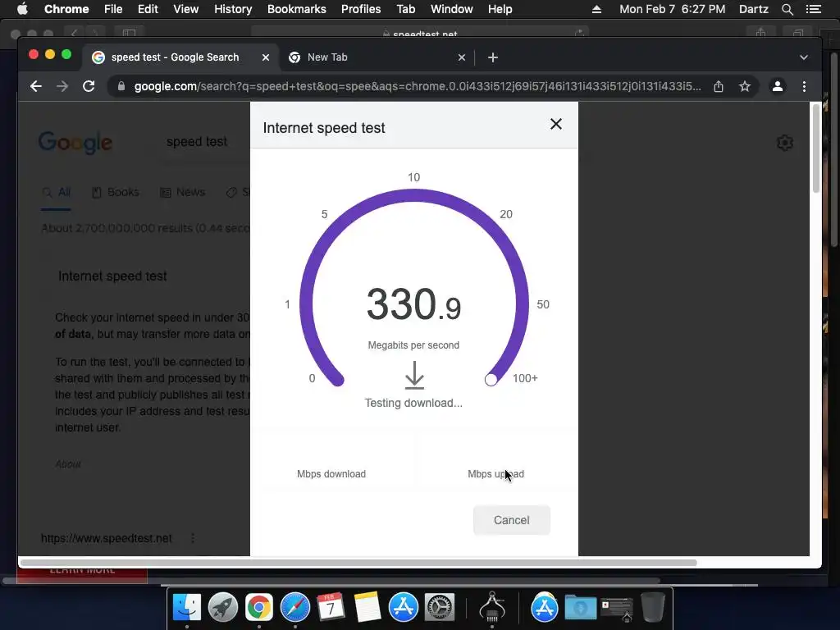Image resolution: width=840 pixels, height=630 pixels.
Task: Click the download arrow icon in gauge
Action: 414,375
